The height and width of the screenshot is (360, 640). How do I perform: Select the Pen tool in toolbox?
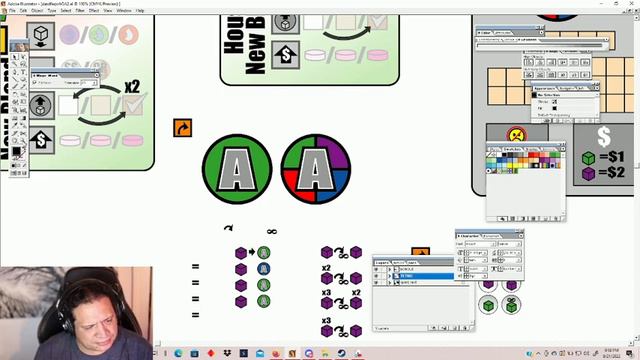[x=15, y=71]
